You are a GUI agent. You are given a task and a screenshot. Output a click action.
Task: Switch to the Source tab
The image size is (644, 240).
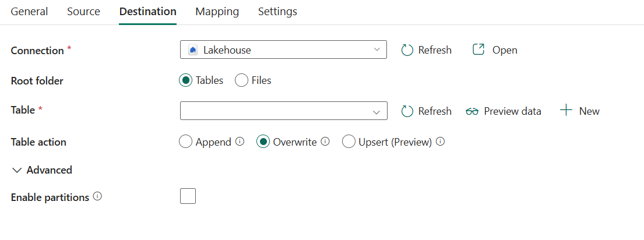83,12
